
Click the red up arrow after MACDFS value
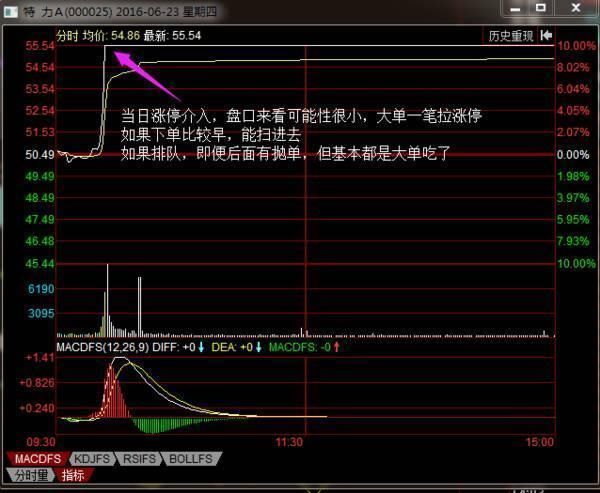(x=336, y=347)
